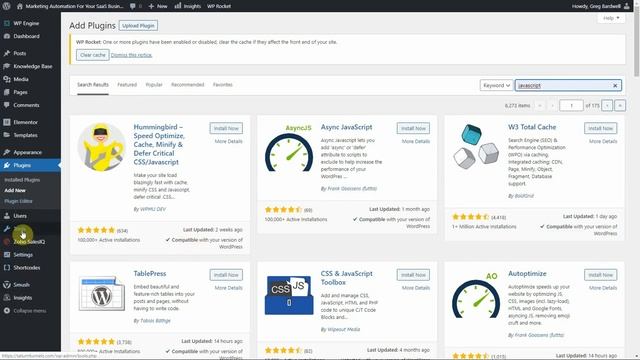Jump to last results page arrow
640x360 pixels.
[620, 106]
